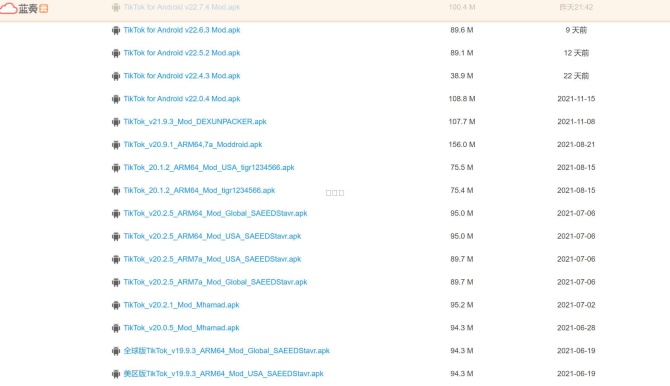Click Android icon beside v20.2.1 Mhamad apk
The height and width of the screenshot is (386, 670).
pos(116,305)
